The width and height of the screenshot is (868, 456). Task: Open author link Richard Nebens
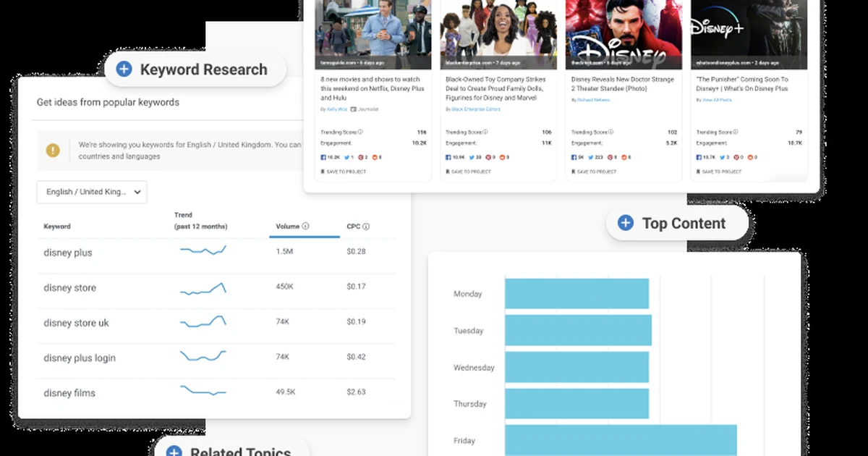[594, 100]
